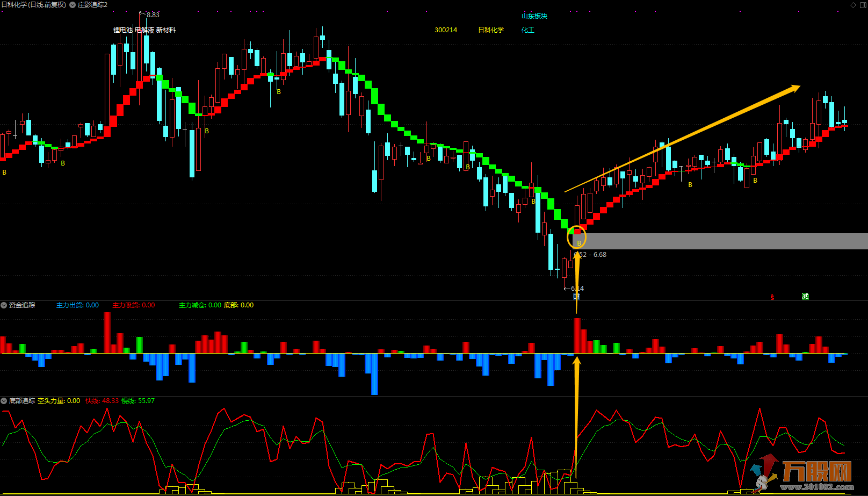Click the 6.52 - 6.68 price range label

(590, 255)
